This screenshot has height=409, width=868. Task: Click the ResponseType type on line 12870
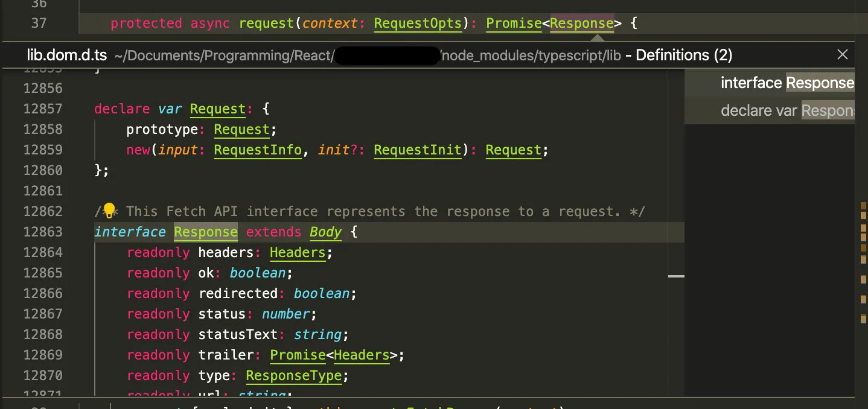click(x=294, y=376)
